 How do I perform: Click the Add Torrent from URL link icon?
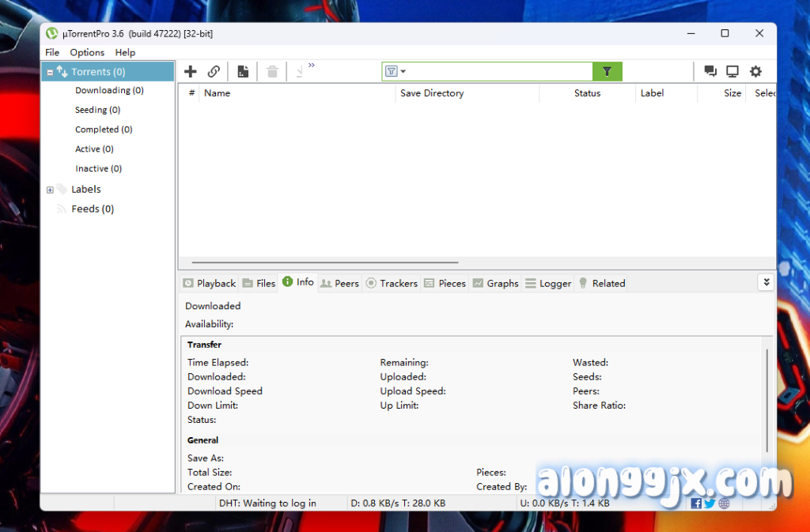(x=214, y=72)
